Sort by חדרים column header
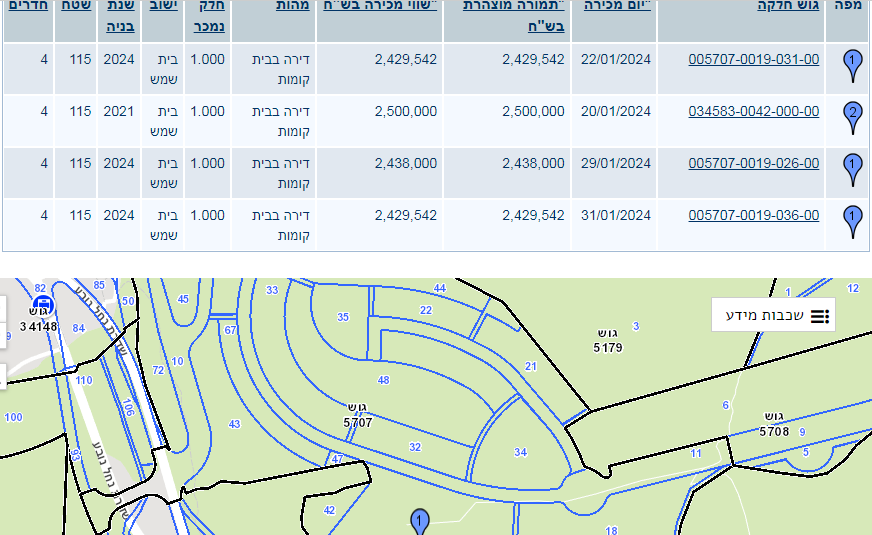 [28, 6]
